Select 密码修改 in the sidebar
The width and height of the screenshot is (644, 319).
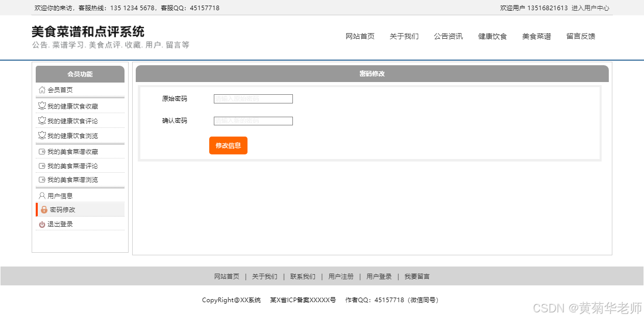click(x=80, y=209)
